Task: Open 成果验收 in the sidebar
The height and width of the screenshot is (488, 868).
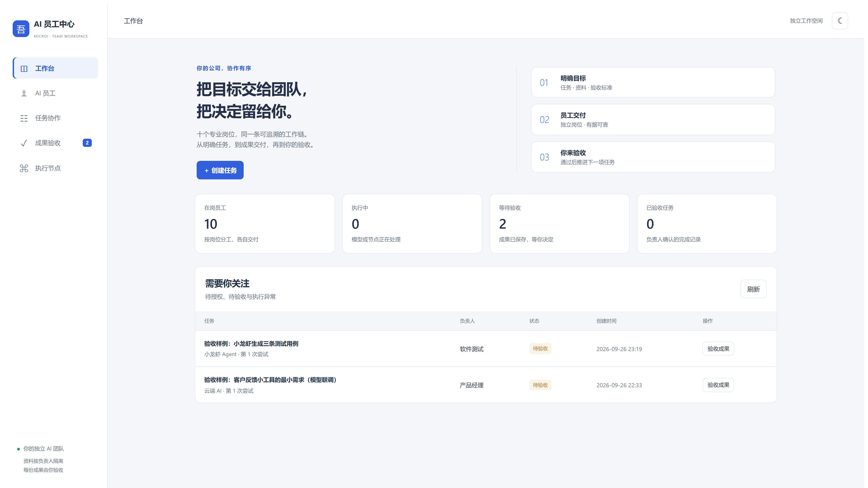Action: [x=56, y=143]
